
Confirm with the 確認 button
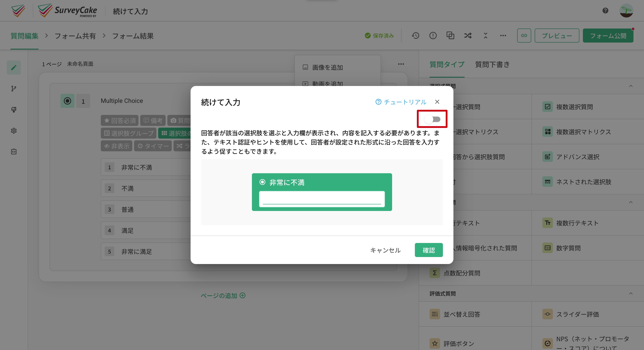[429, 250]
